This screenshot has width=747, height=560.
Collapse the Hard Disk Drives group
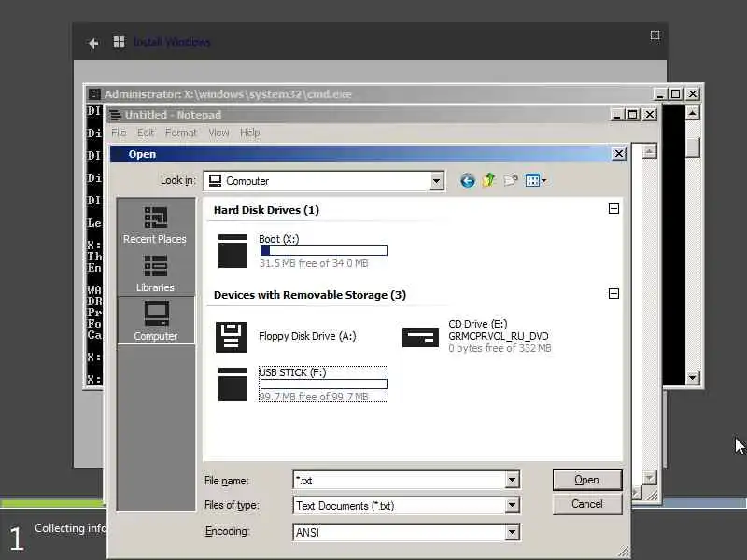[x=613, y=208]
